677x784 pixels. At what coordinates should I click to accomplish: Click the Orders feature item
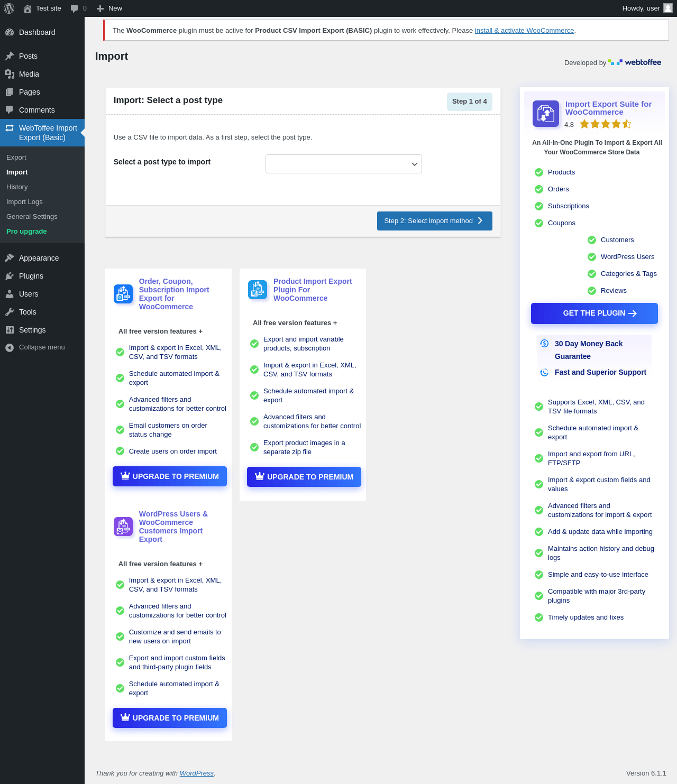coord(558,189)
